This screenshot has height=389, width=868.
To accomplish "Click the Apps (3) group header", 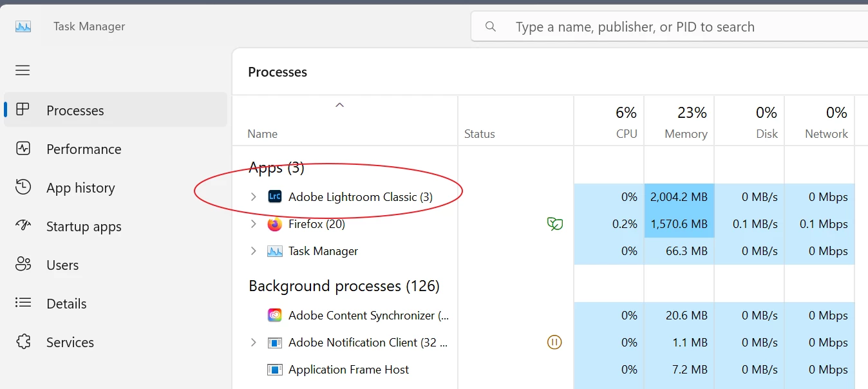I will click(276, 168).
